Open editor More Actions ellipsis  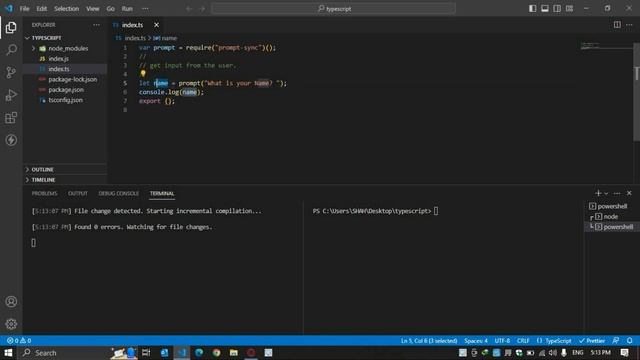(629, 25)
